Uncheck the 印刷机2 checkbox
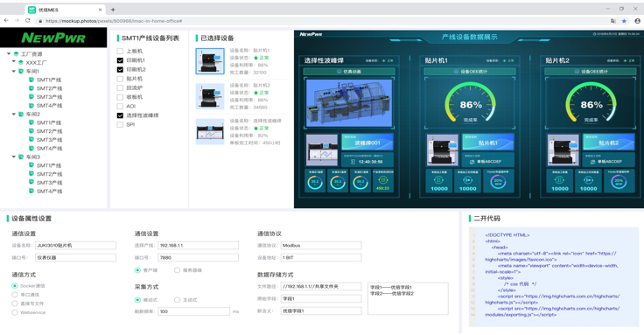 click(x=120, y=70)
